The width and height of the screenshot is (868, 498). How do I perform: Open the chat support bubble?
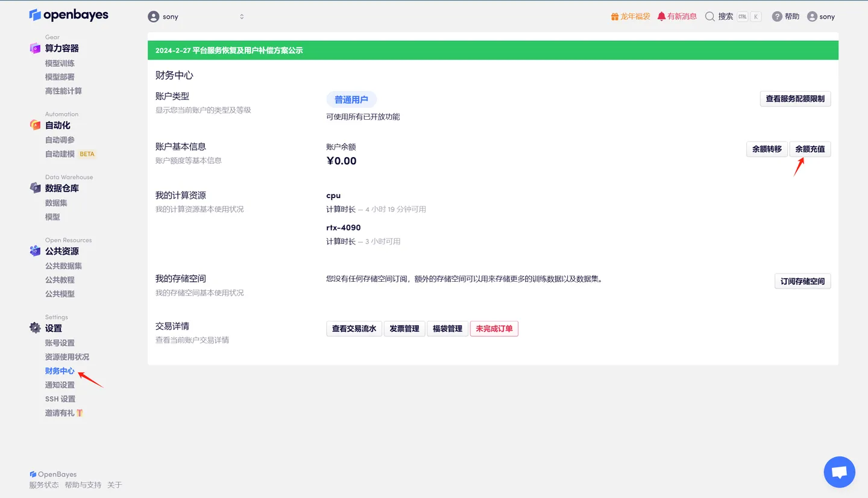coord(839,472)
